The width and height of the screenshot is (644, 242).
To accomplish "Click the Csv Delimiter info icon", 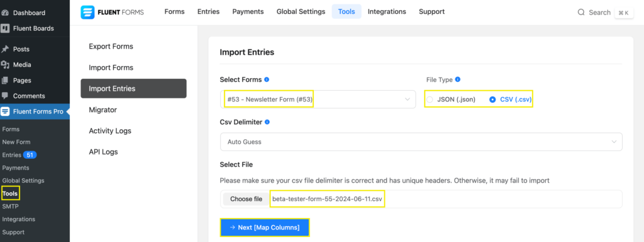I will point(267,122).
